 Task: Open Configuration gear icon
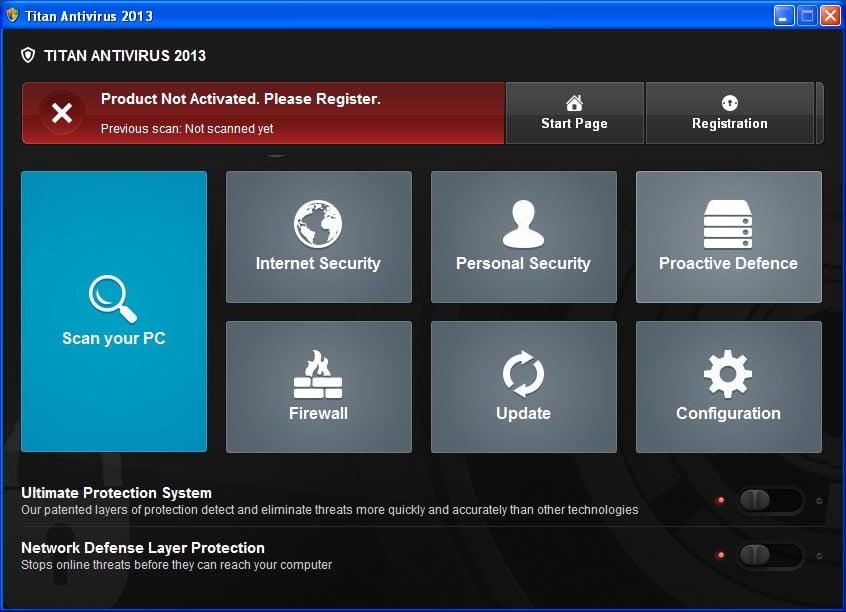point(728,374)
